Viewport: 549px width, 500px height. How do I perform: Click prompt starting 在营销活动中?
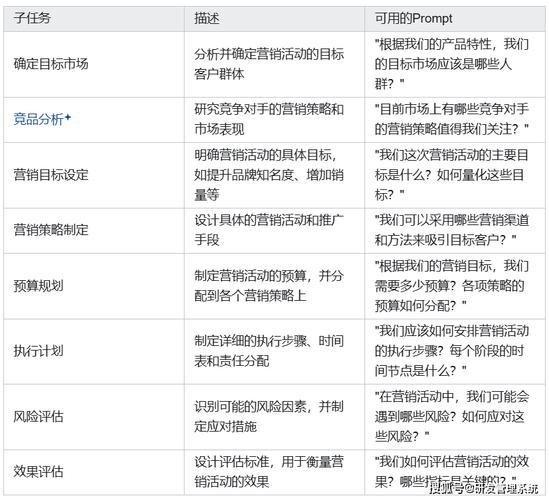point(452,416)
